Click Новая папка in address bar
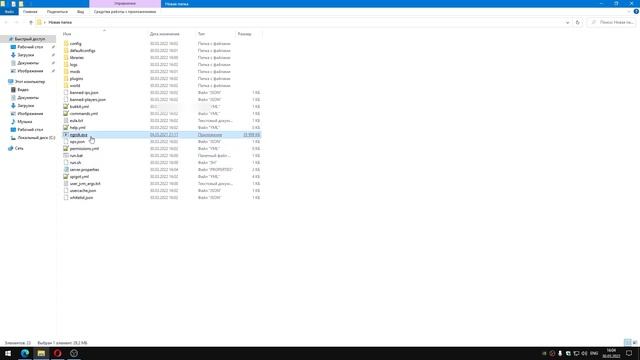Image resolution: width=640 pixels, height=360 pixels. [60, 22]
